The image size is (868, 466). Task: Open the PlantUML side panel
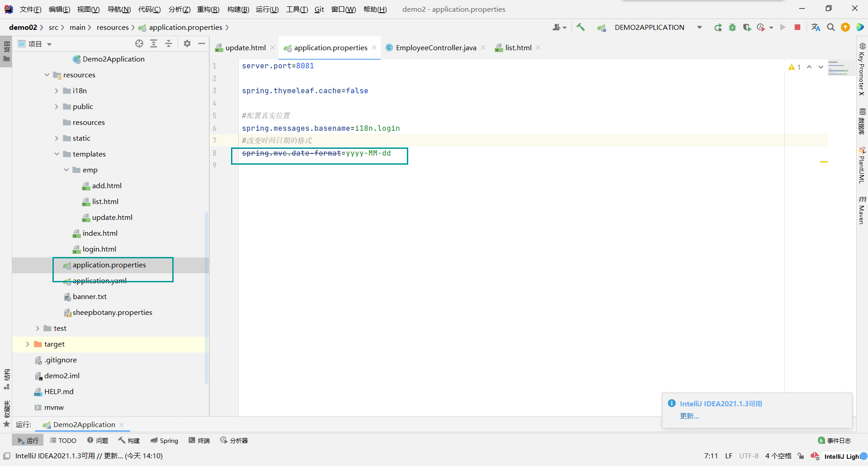click(x=862, y=165)
